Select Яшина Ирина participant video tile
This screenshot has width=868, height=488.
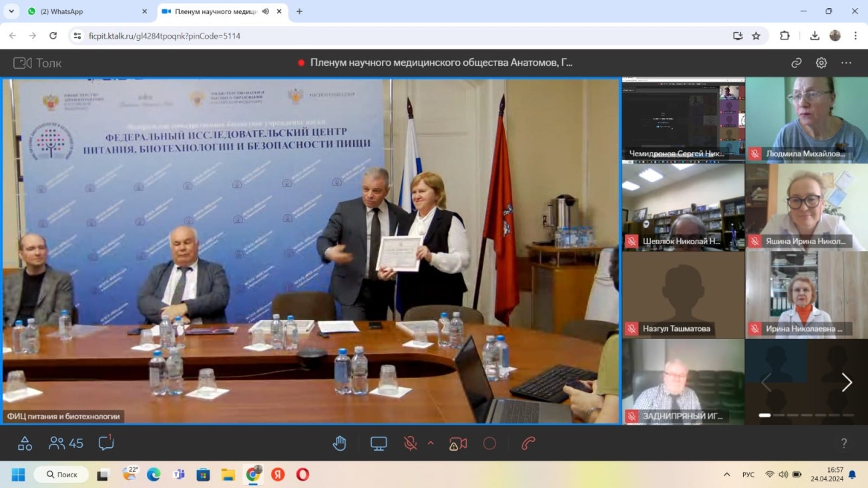pos(806,208)
